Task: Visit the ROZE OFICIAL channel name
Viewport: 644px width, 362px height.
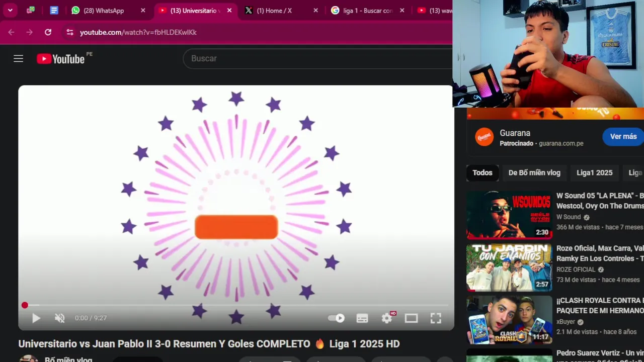Action: (576, 269)
